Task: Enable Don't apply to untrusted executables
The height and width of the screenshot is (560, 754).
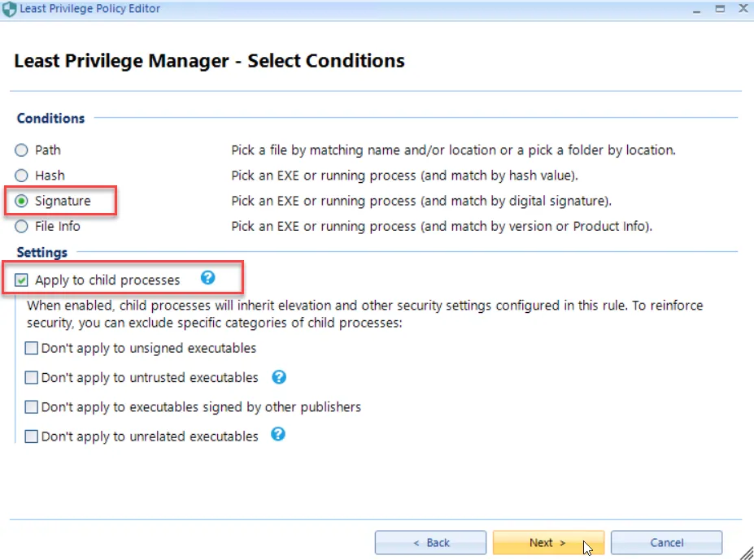Action: pos(30,377)
